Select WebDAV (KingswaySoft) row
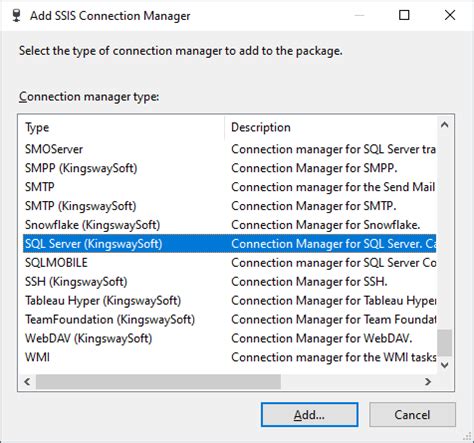The image size is (474, 443). [x=229, y=339]
